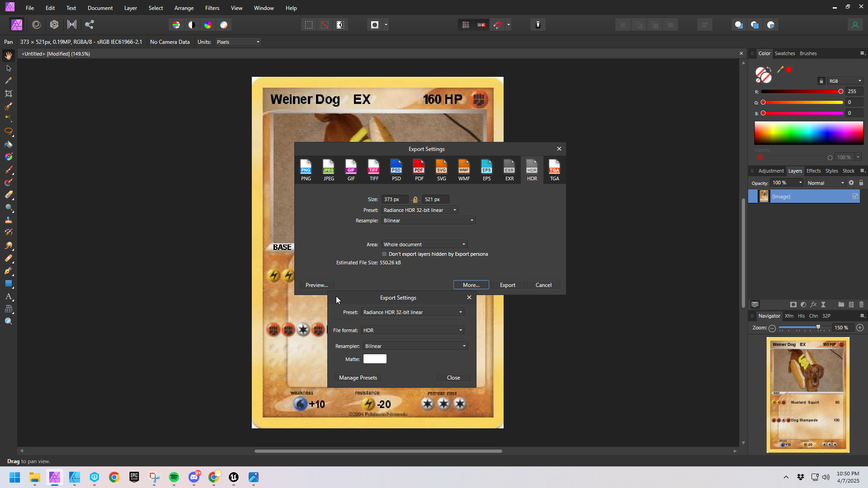Switch to the Swatches tab
The height and width of the screenshot is (488, 868).
(785, 53)
